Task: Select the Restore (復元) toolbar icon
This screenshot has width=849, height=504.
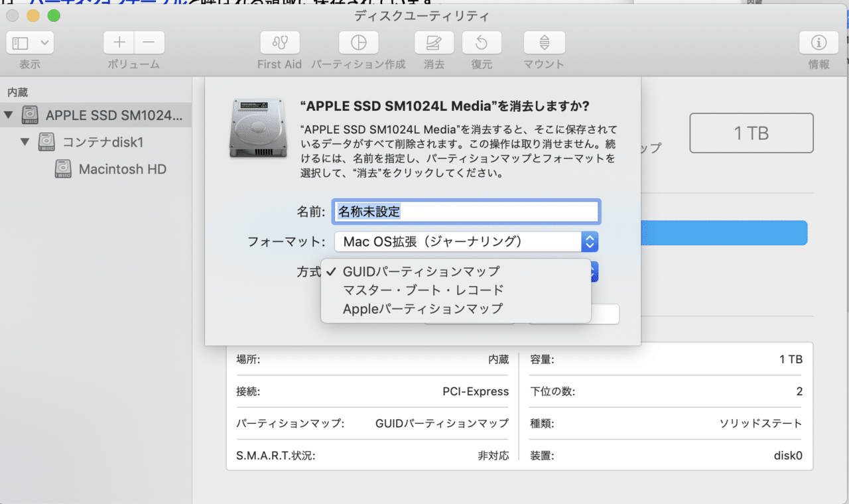Action: (482, 43)
